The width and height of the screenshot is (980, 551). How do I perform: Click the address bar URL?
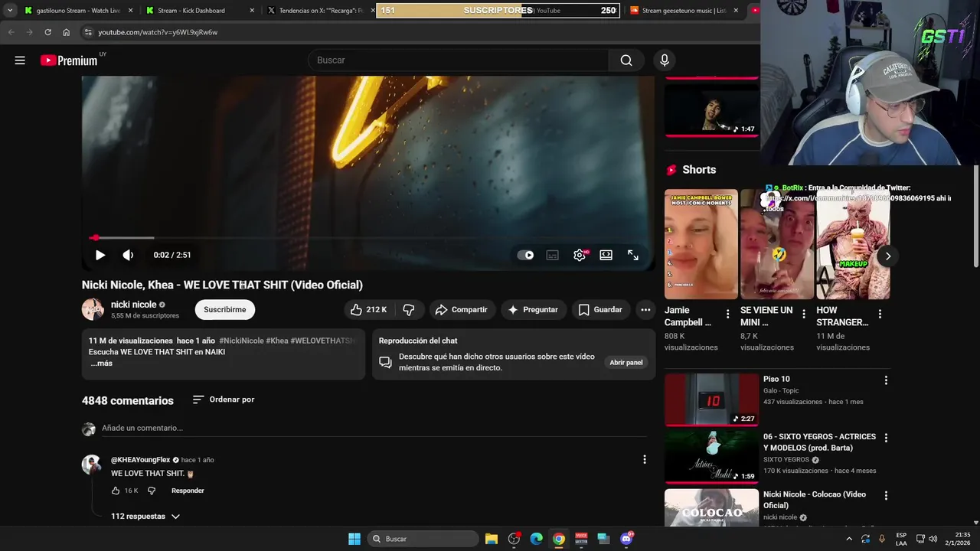[x=158, y=32]
